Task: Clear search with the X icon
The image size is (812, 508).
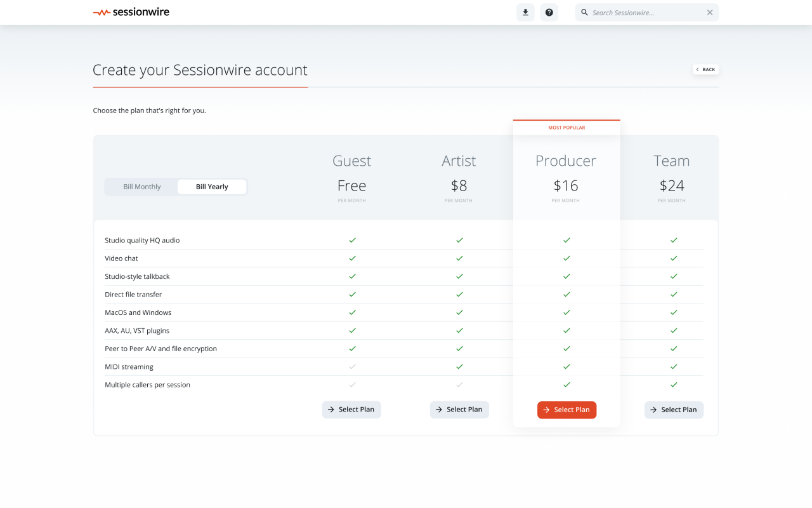Action: 710,13
